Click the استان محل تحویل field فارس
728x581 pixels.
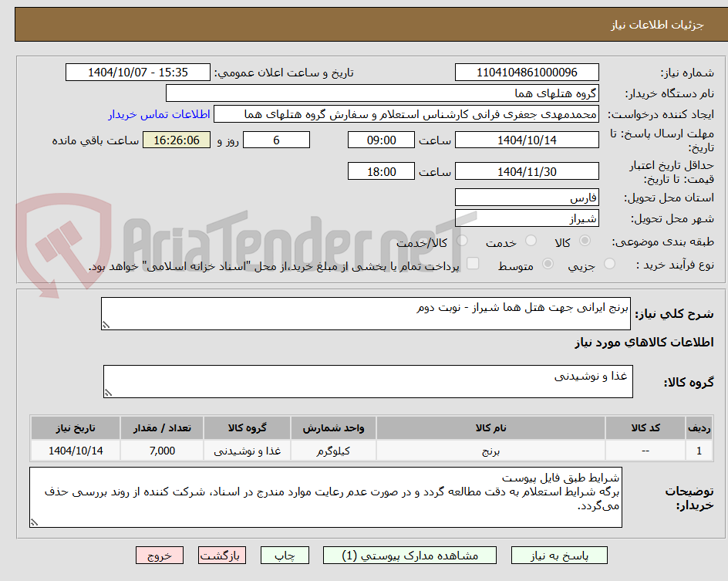click(527, 198)
